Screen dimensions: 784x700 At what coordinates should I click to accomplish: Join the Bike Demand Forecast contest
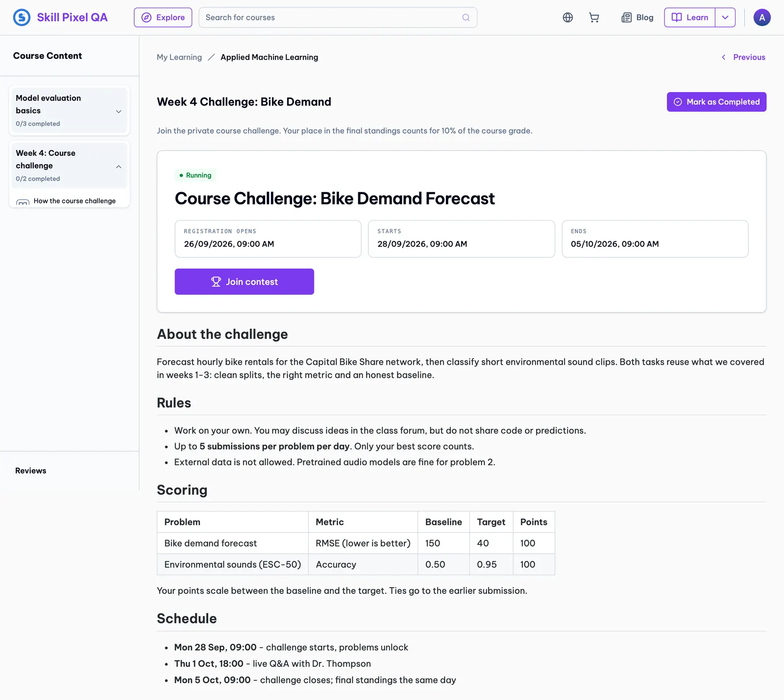[245, 282]
